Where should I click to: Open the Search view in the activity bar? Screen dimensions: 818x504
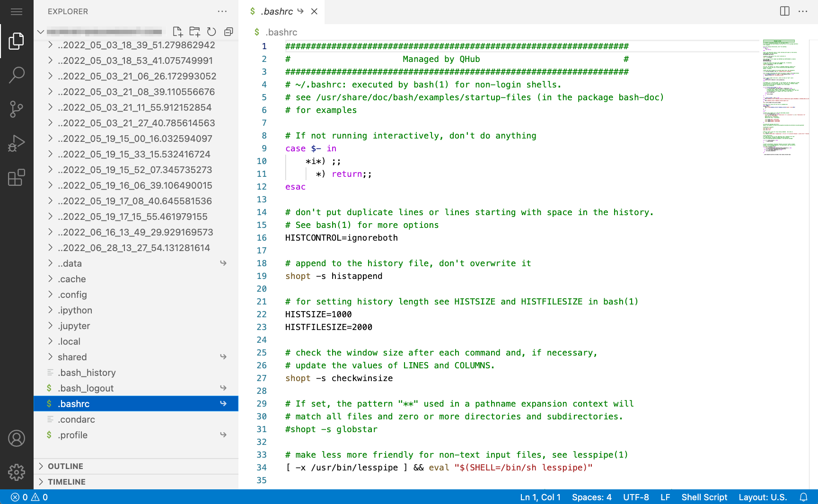[17, 75]
